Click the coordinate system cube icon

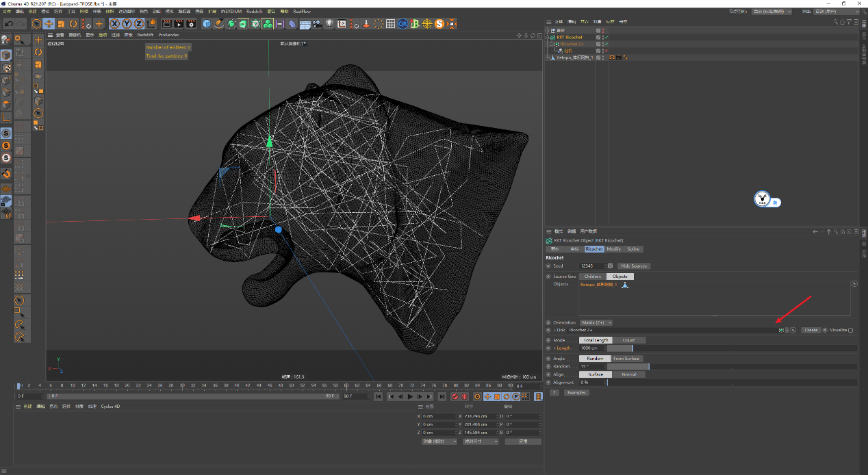click(x=152, y=24)
